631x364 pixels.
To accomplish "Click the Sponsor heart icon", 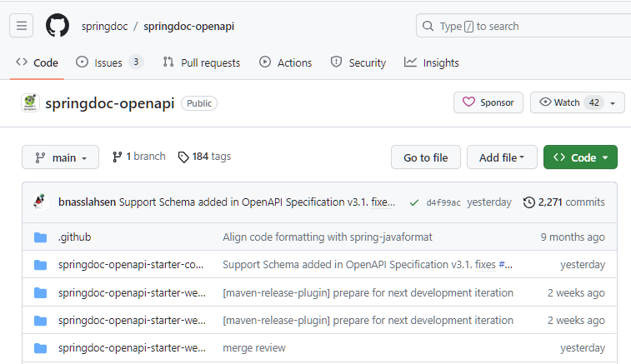I will 468,102.
